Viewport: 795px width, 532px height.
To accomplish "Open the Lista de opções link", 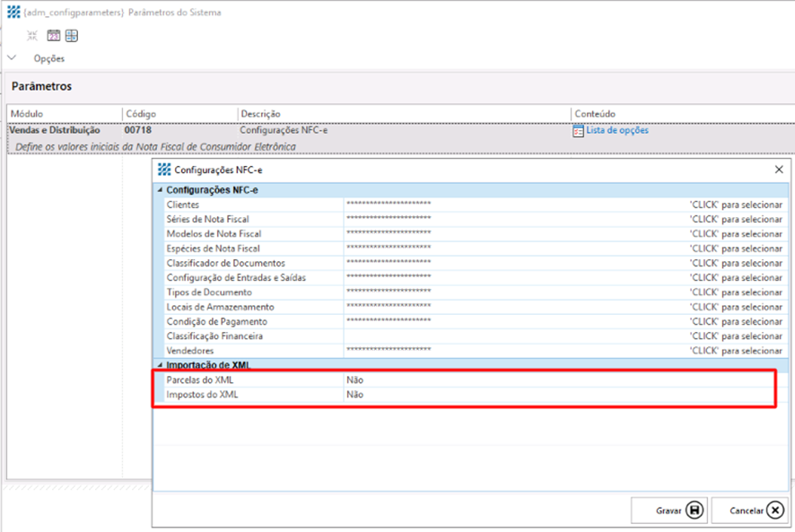I will (x=617, y=131).
